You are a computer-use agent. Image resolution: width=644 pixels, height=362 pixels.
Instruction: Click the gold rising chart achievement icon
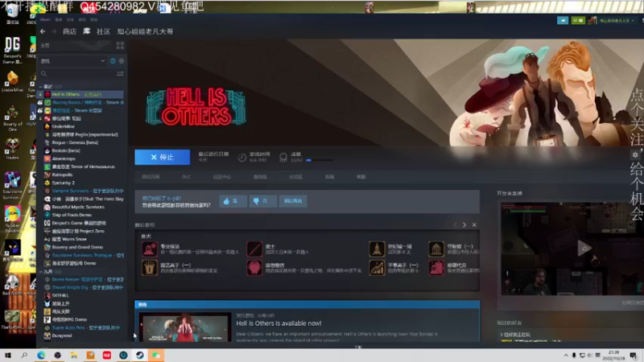click(377, 268)
